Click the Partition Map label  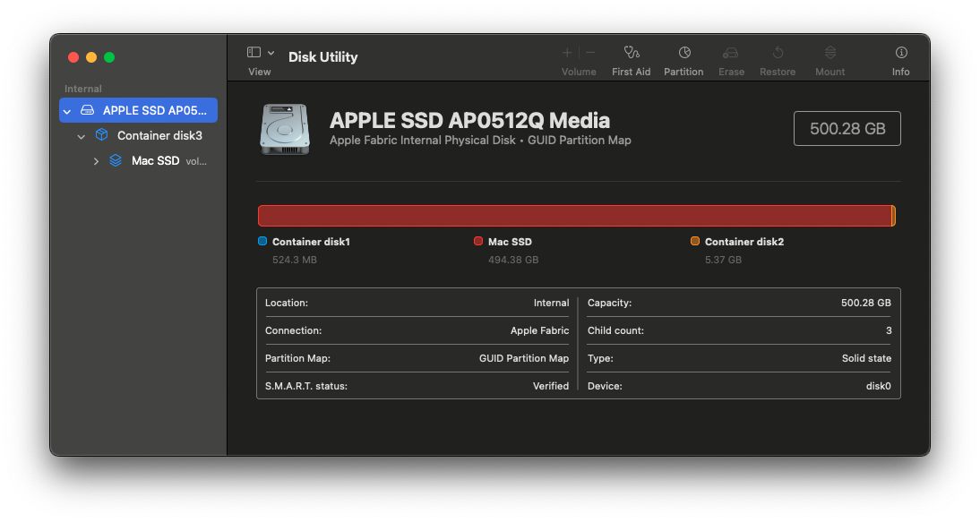pos(297,358)
